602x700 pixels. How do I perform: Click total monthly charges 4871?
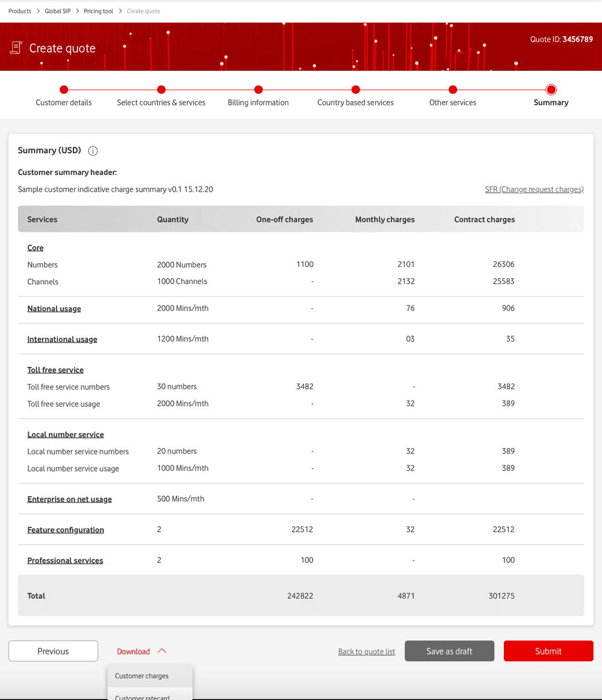pyautogui.click(x=406, y=596)
